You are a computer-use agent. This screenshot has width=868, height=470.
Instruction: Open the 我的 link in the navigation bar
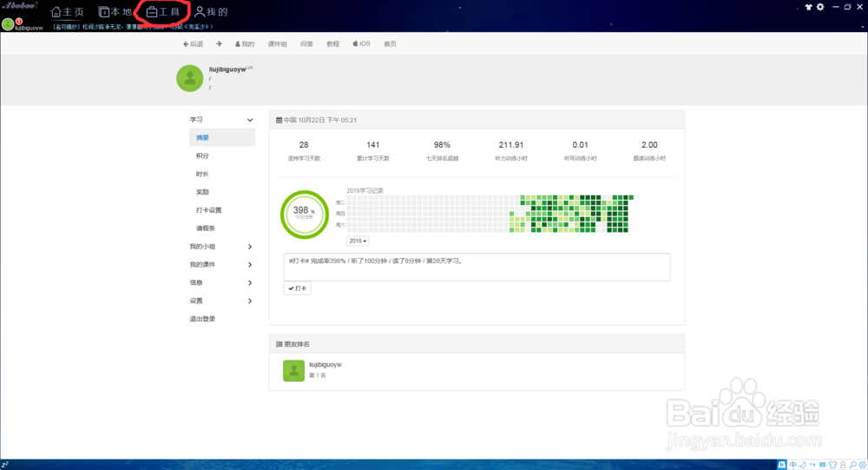[244, 43]
